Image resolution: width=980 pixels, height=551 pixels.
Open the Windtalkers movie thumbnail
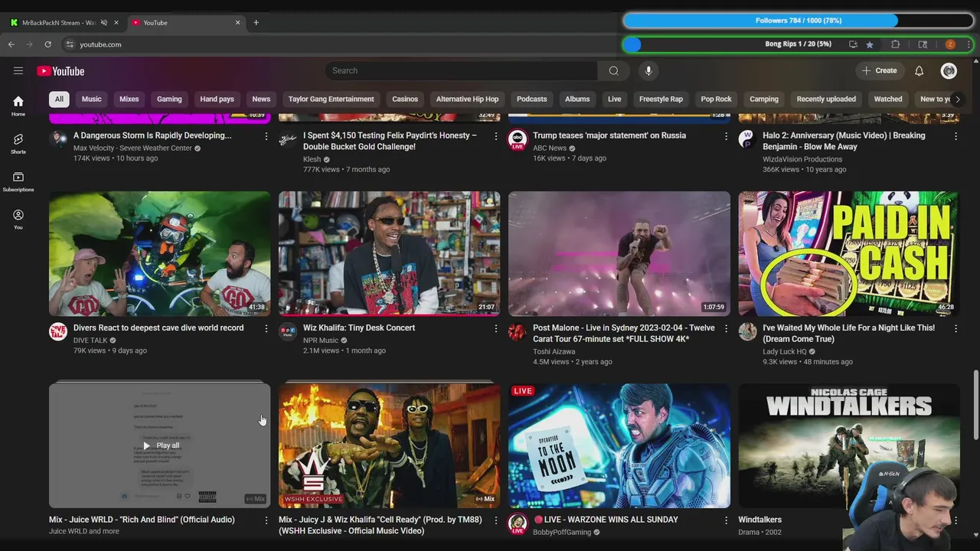coord(848,445)
